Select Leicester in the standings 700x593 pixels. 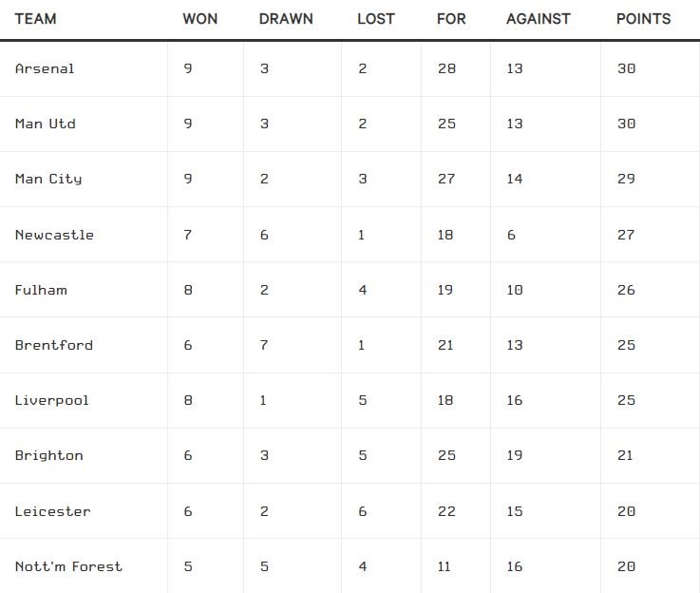(53, 511)
